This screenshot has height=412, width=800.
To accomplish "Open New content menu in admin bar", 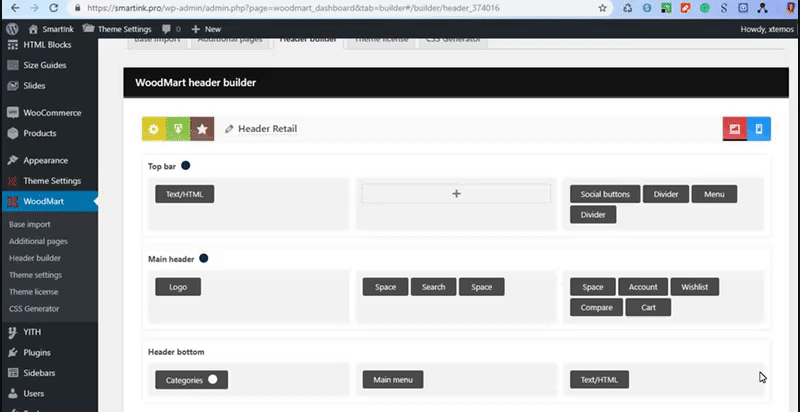I will pos(206,29).
